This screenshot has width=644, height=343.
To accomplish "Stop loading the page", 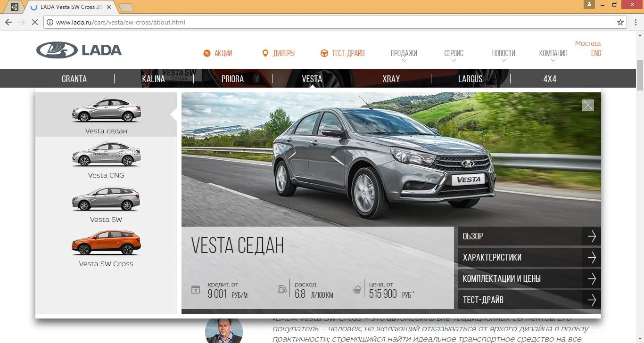I will (34, 22).
